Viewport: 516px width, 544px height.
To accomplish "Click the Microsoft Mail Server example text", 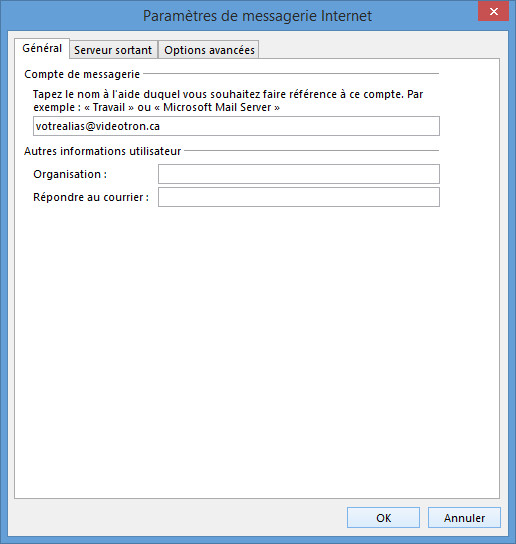I will coord(217,107).
